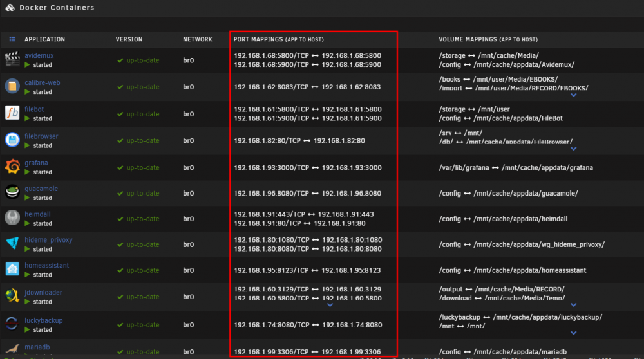Viewport: 644px width, 359px height.
Task: Click the grafana application icon
Action: (x=12, y=167)
